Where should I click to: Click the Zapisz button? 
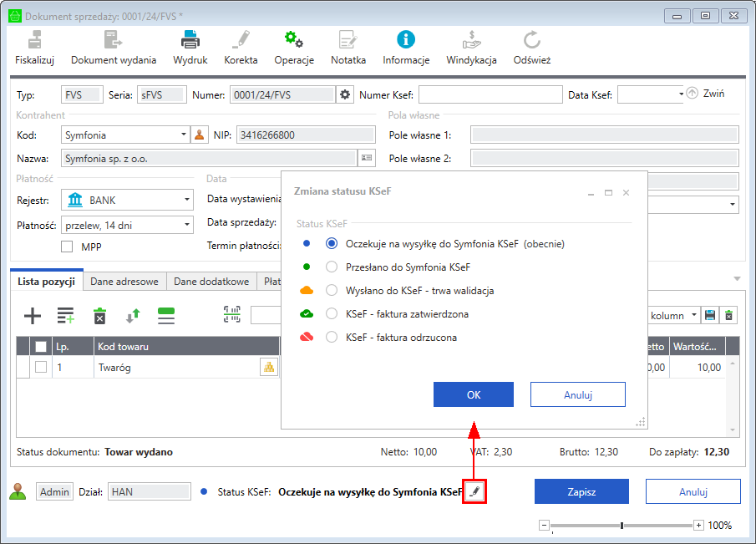coord(581,491)
